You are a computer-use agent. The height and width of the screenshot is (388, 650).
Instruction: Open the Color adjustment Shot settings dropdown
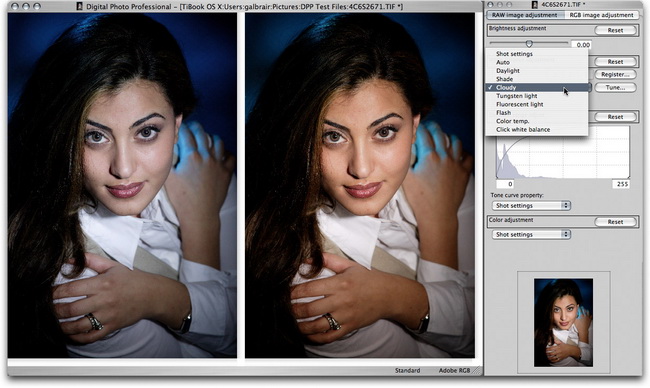[531, 235]
